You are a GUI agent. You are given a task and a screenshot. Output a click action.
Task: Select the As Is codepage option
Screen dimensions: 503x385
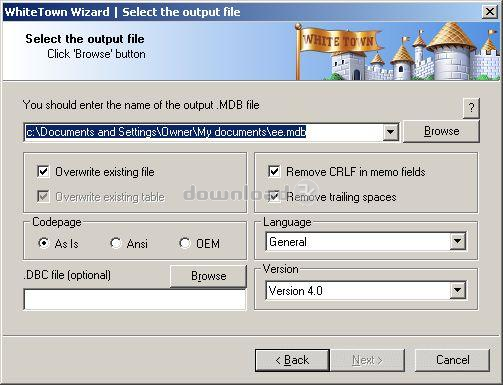(x=43, y=243)
